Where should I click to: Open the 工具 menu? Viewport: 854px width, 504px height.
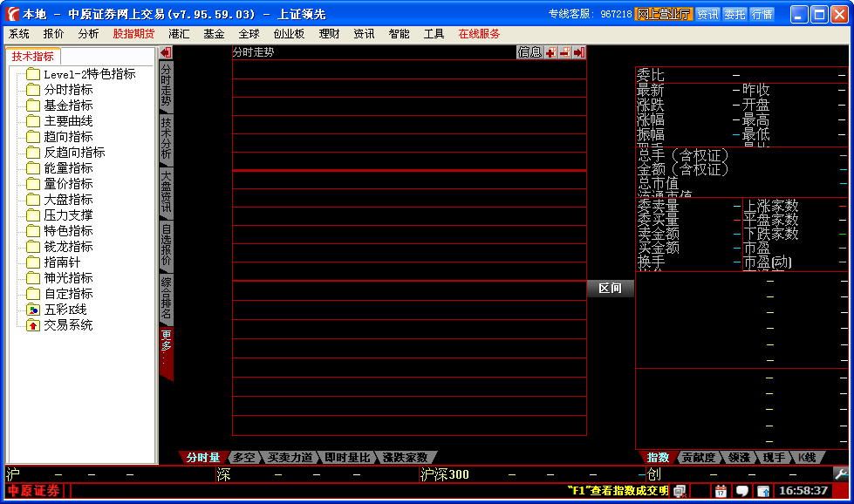pos(434,34)
